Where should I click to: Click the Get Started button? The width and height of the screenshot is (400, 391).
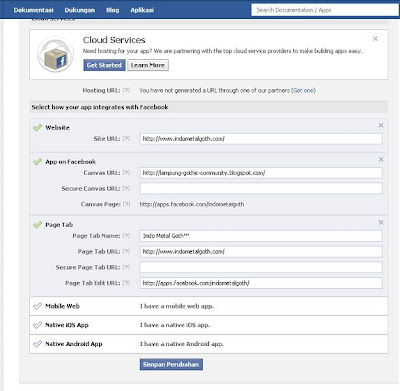pyautogui.click(x=104, y=65)
